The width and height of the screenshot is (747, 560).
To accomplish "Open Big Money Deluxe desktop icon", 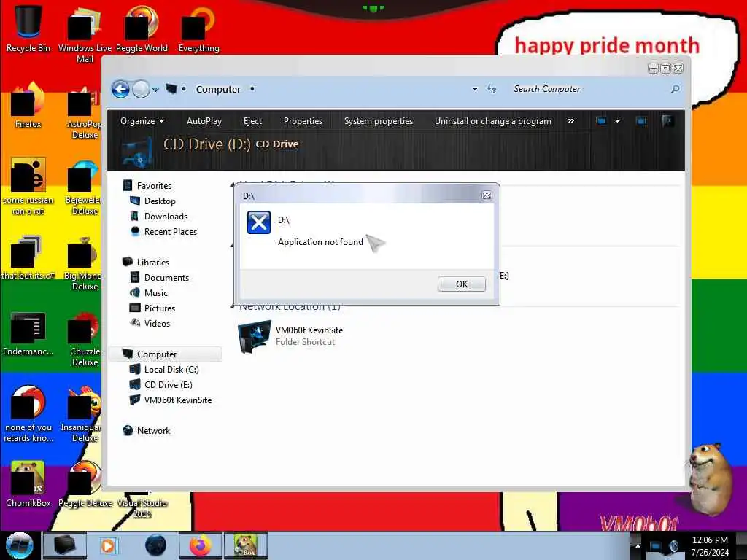I will (85, 262).
